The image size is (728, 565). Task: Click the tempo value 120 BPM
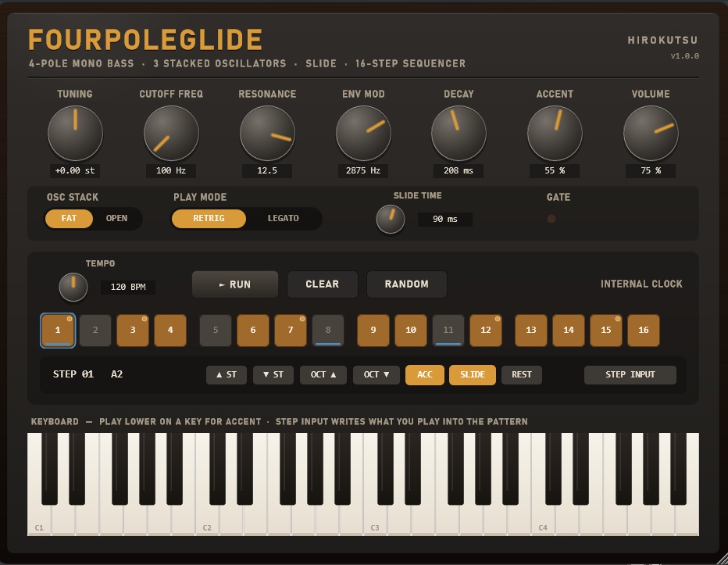click(x=128, y=287)
